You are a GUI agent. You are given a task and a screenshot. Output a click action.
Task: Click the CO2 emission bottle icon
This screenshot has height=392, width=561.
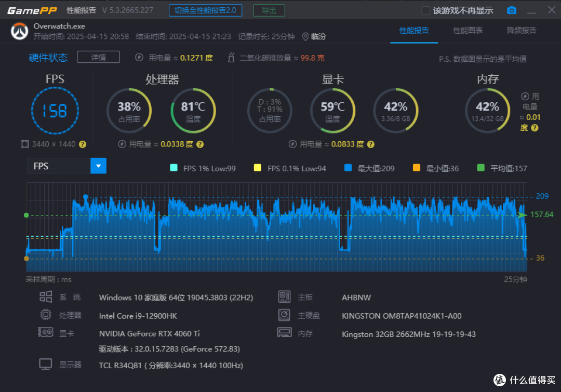pyautogui.click(x=231, y=57)
